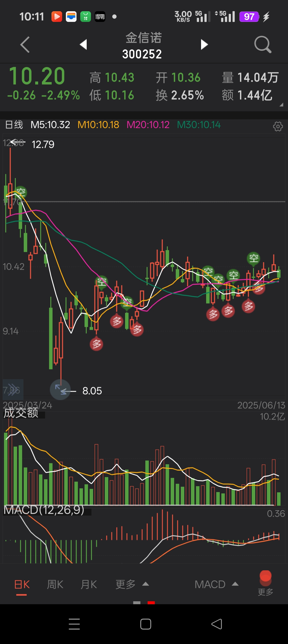Tap M20:10.12 moving average value

(x=148, y=125)
